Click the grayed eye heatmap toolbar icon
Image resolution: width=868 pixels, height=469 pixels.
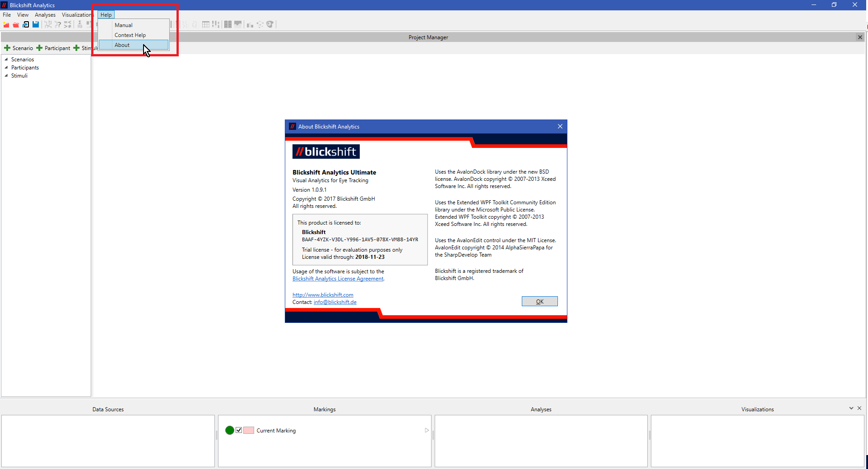pos(270,24)
